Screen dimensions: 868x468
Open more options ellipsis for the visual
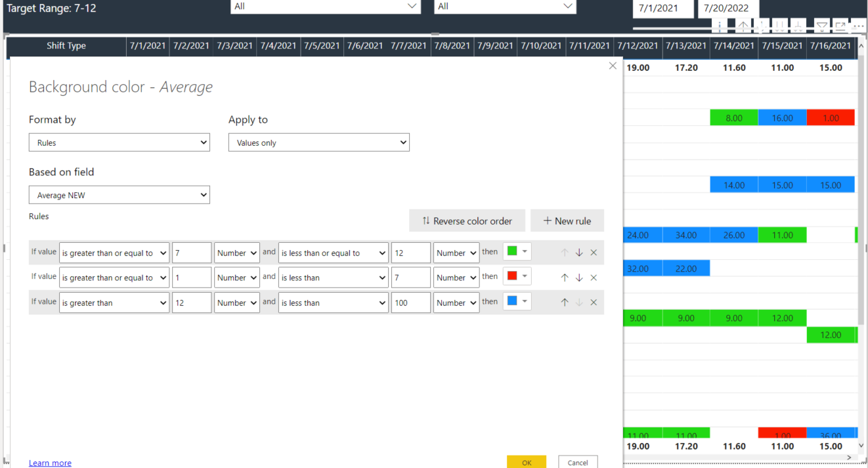[857, 27]
